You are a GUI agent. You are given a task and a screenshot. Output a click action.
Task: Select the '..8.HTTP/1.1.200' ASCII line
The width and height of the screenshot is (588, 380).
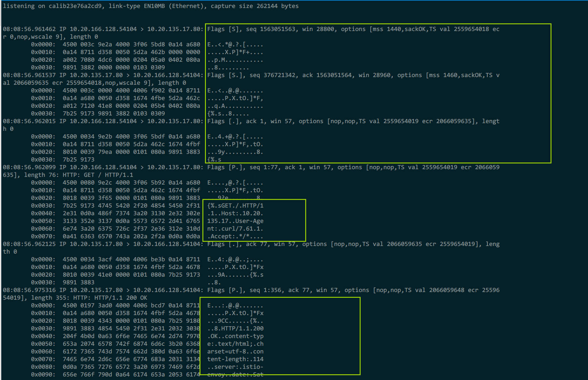235,329
